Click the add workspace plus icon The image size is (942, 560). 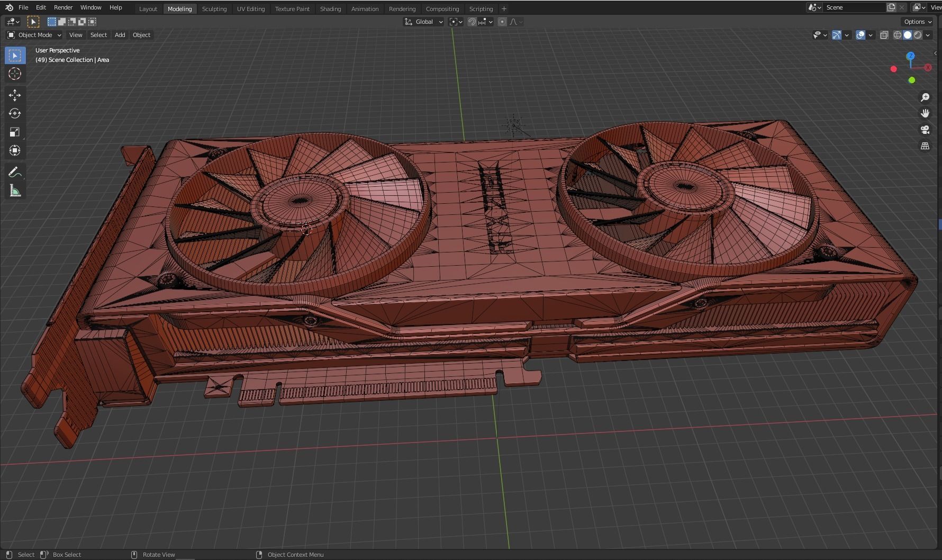click(504, 8)
